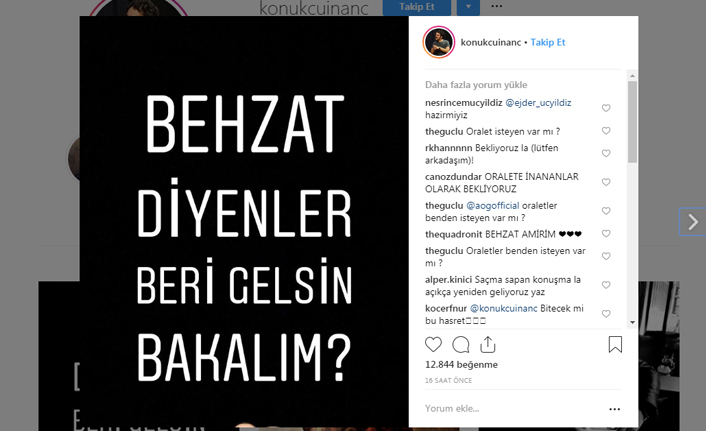Go to next post arrow
The height and width of the screenshot is (431, 706).
tap(693, 222)
